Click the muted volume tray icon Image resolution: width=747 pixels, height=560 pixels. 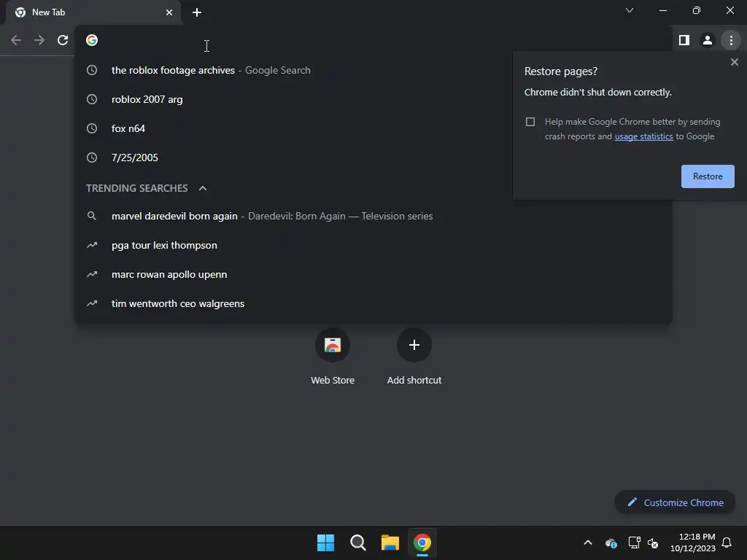(x=653, y=542)
